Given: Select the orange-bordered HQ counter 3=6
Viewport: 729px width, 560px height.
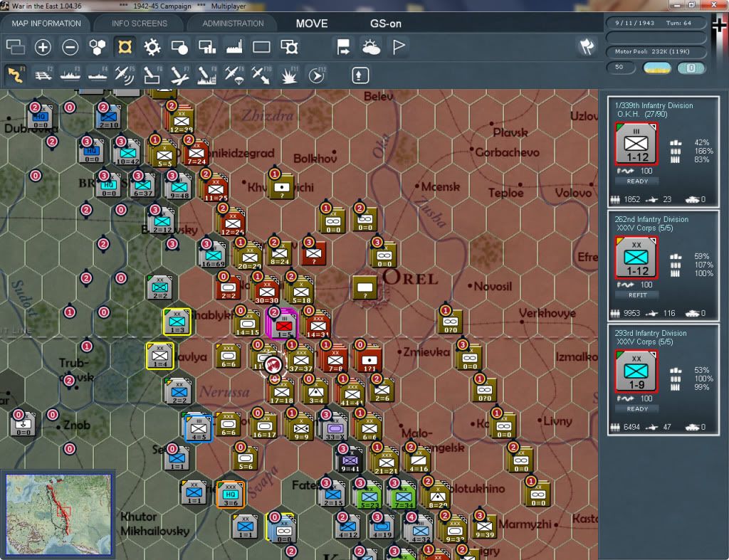Looking at the screenshot, I should (x=230, y=494).
